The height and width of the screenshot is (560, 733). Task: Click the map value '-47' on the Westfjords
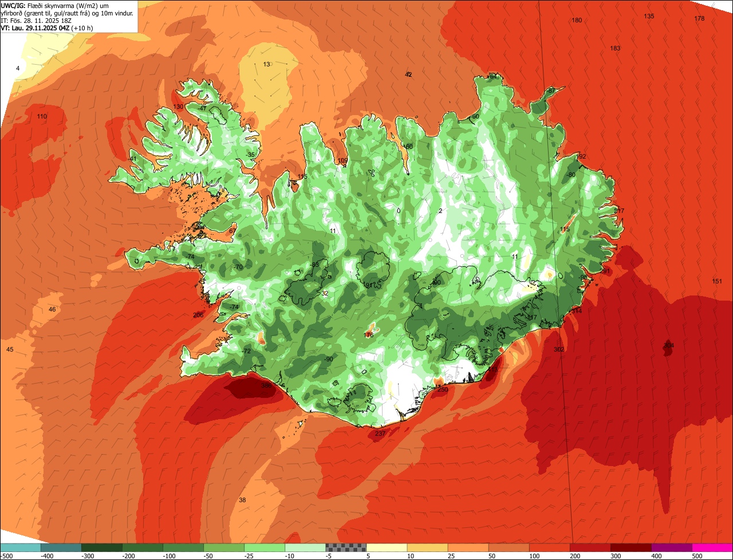click(x=202, y=108)
